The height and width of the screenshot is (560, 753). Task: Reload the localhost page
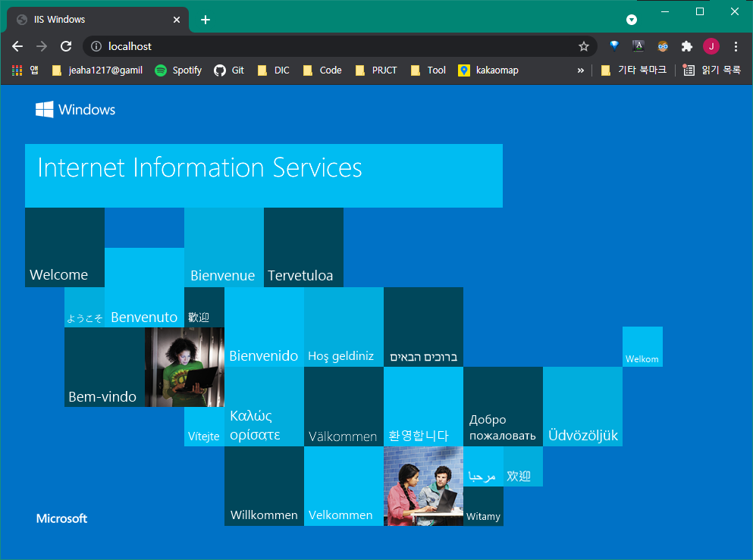tap(66, 46)
